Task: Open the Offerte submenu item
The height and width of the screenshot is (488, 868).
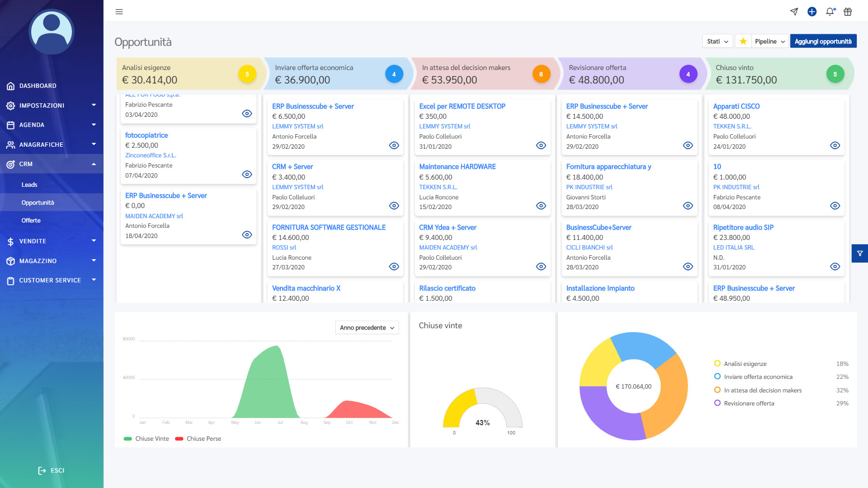Action: point(31,221)
